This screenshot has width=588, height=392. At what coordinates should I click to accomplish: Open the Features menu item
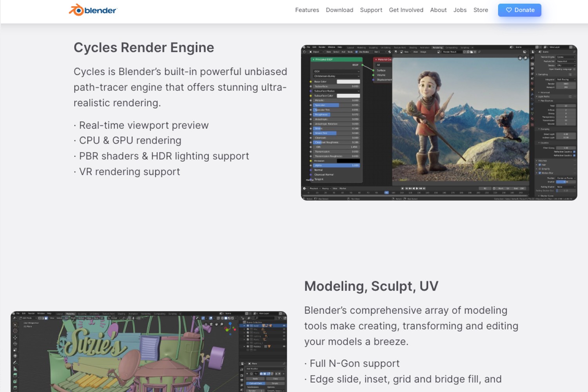click(307, 10)
